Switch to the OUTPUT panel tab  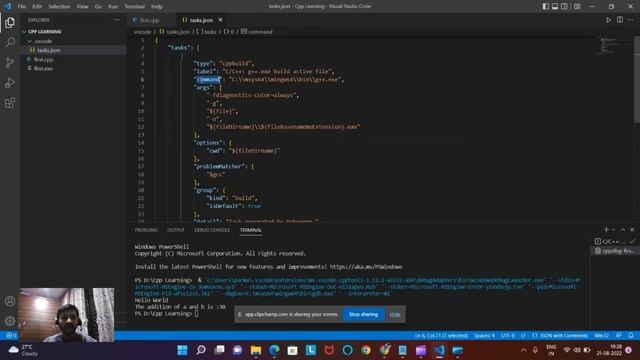tap(176, 230)
